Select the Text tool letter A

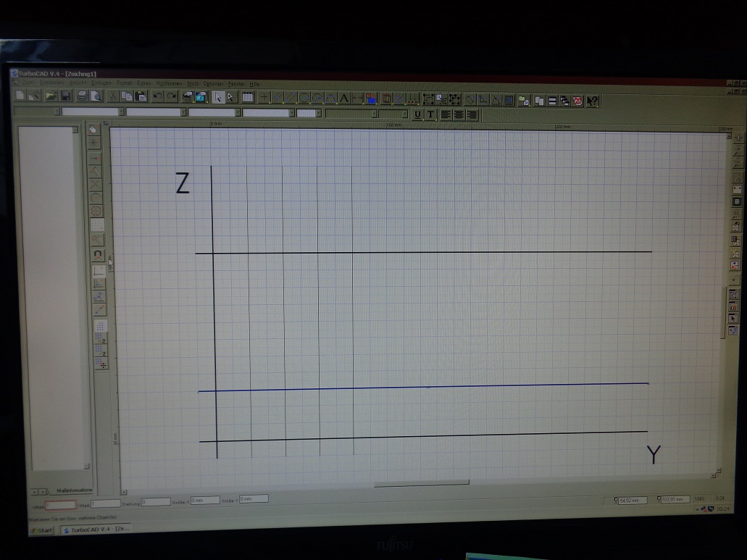[344, 98]
